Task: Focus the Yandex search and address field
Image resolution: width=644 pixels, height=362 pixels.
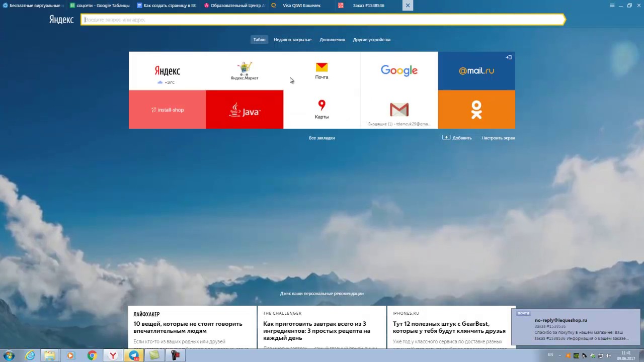Action: tap(323, 20)
